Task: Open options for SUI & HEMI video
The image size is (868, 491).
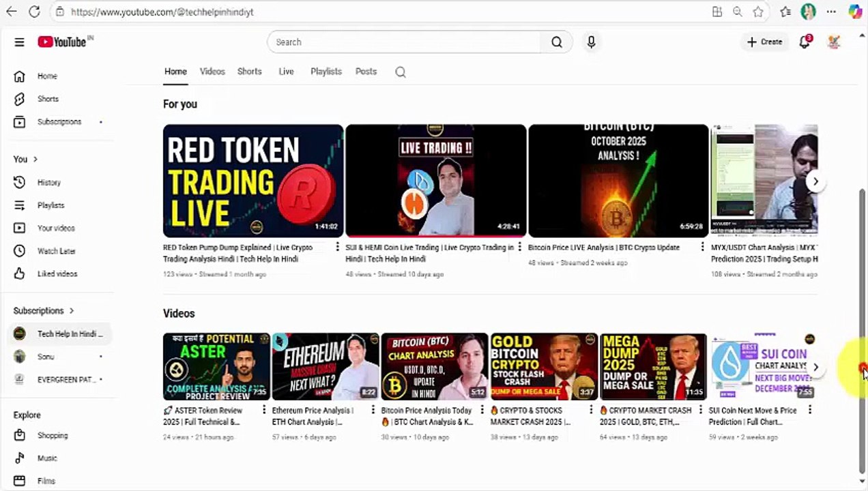Action: point(520,248)
